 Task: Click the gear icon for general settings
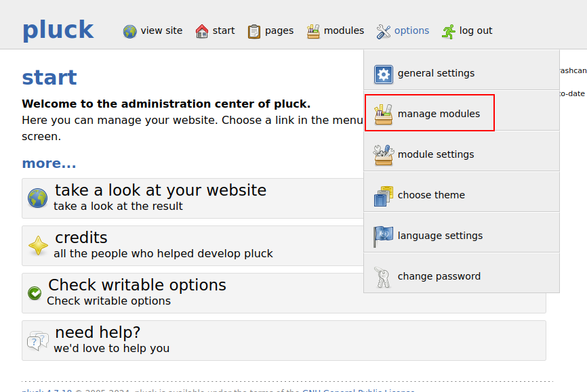(384, 74)
